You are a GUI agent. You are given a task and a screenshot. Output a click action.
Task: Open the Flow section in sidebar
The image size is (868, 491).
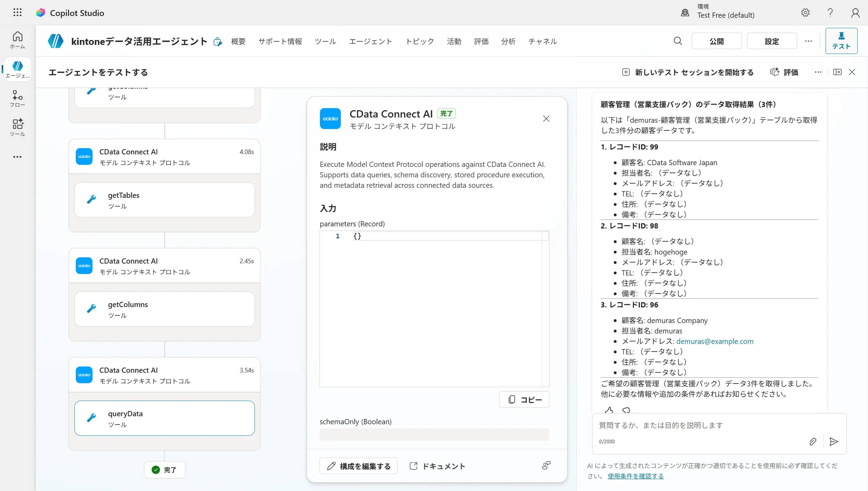click(x=17, y=99)
